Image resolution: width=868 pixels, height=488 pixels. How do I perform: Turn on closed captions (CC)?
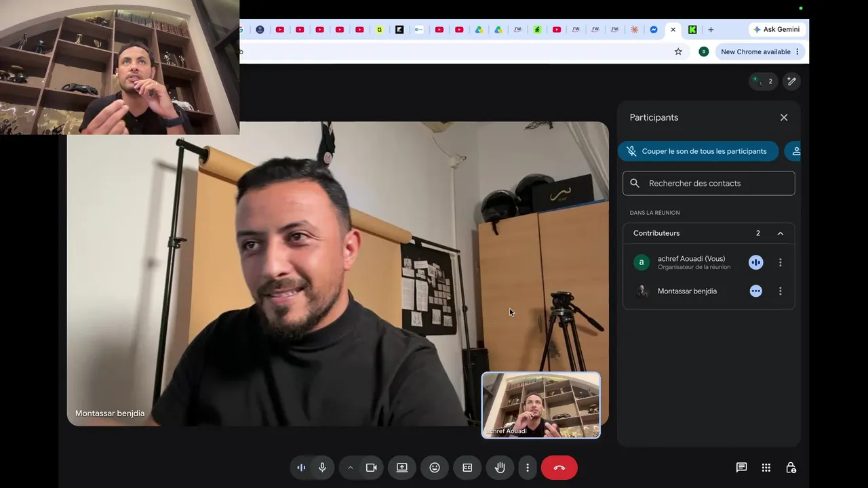[467, 468]
